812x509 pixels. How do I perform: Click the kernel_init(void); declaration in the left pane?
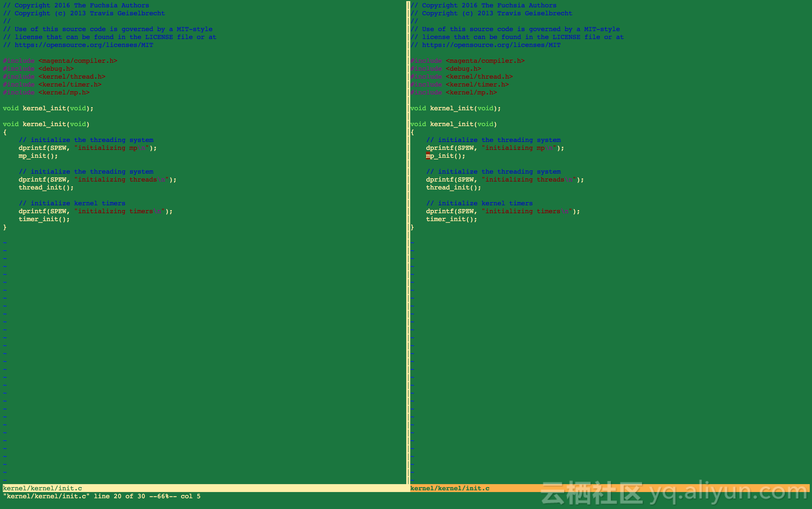tap(48, 108)
